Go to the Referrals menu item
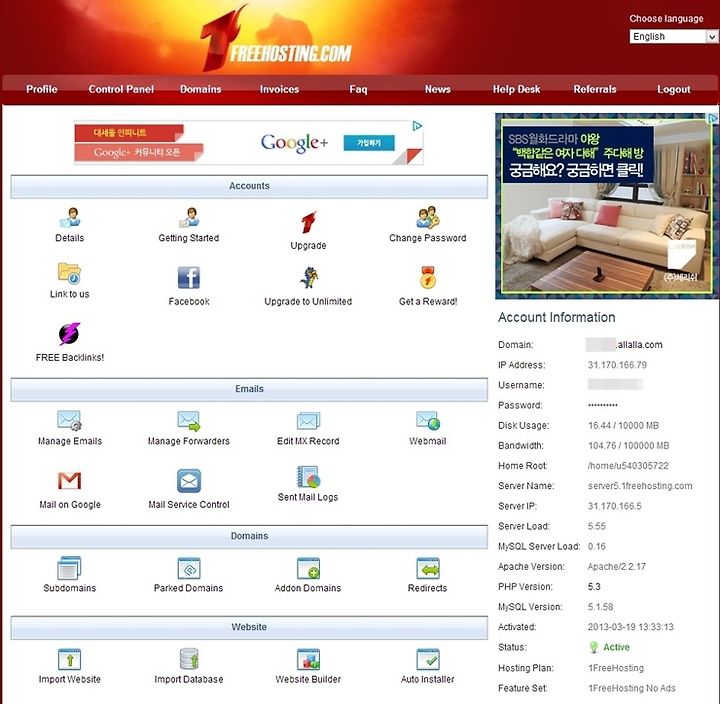The image size is (720, 704). [x=595, y=89]
